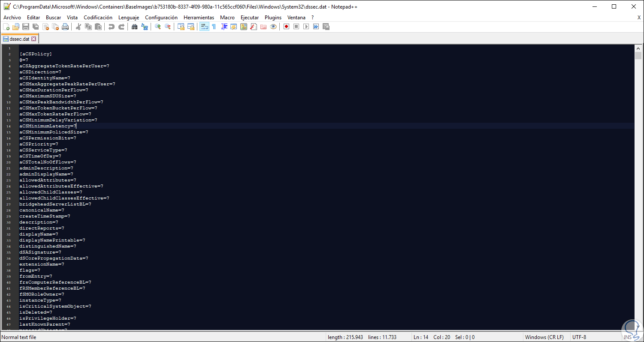This screenshot has width=644, height=342.
Task: Save the current recorded macro
Action: 326,27
